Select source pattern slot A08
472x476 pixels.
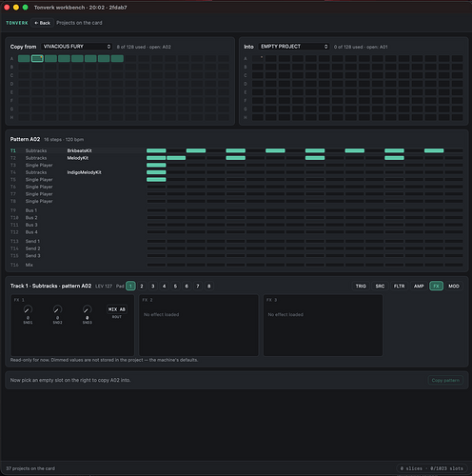[117, 58]
